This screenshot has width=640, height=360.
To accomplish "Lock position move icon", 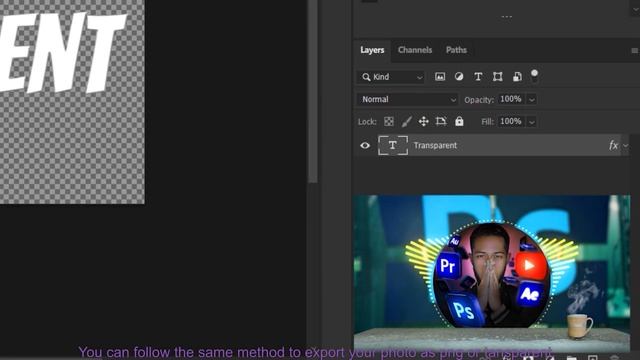I will click(x=424, y=121).
